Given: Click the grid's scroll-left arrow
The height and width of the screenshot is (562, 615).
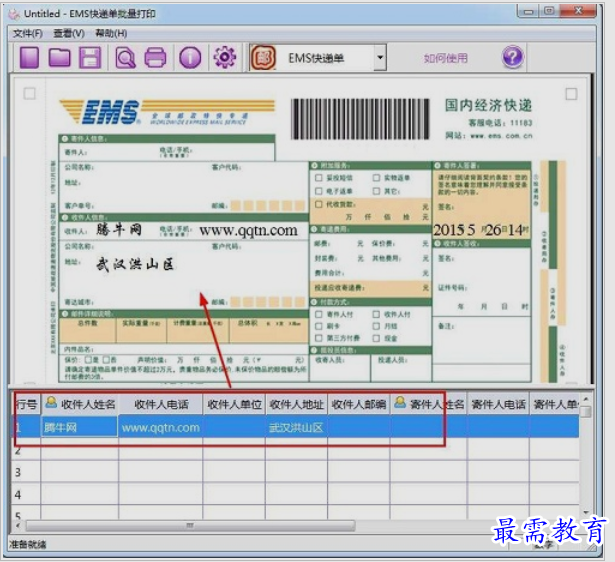Looking at the screenshot, I should 18,525.
